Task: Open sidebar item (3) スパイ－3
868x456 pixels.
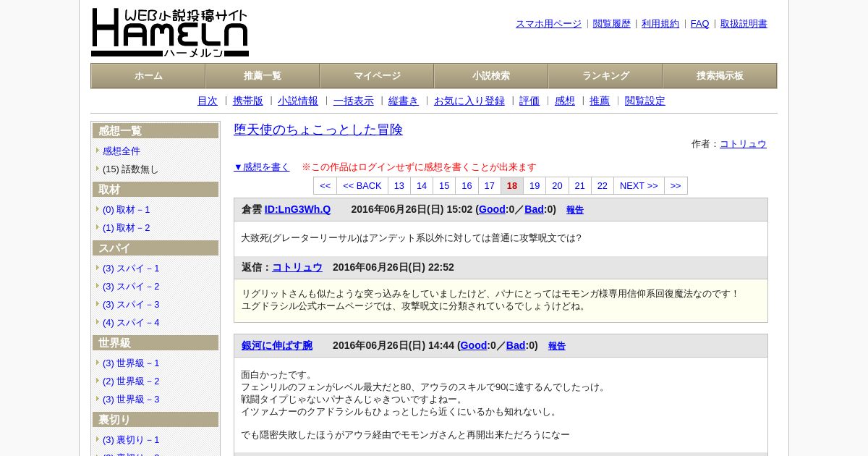Action: coord(131,305)
